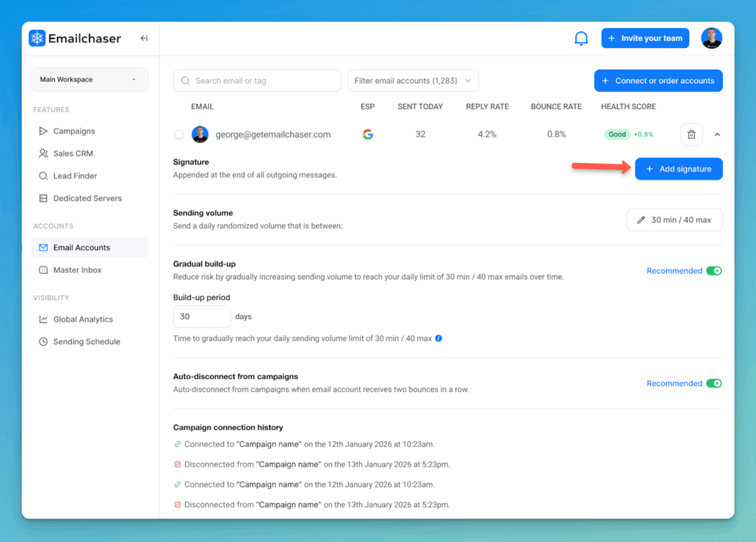Click the Emailchaser snowflake logo
The width and height of the screenshot is (756, 542).
pyautogui.click(x=37, y=38)
